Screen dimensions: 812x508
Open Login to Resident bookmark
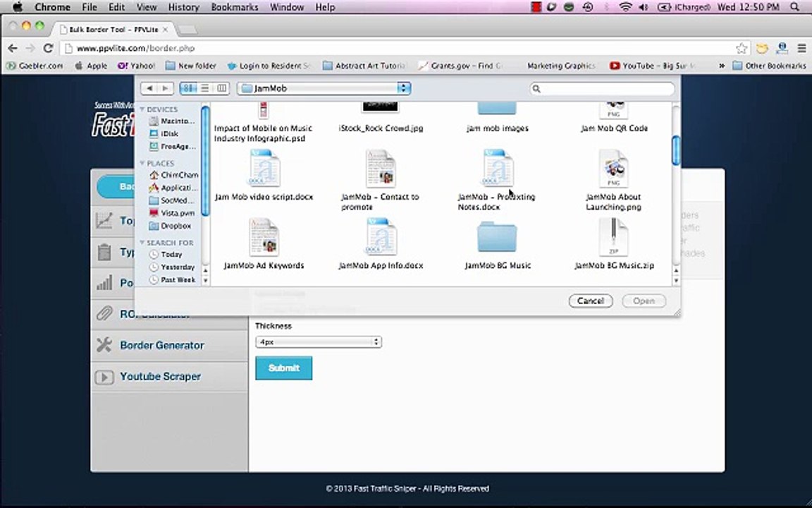(269, 66)
